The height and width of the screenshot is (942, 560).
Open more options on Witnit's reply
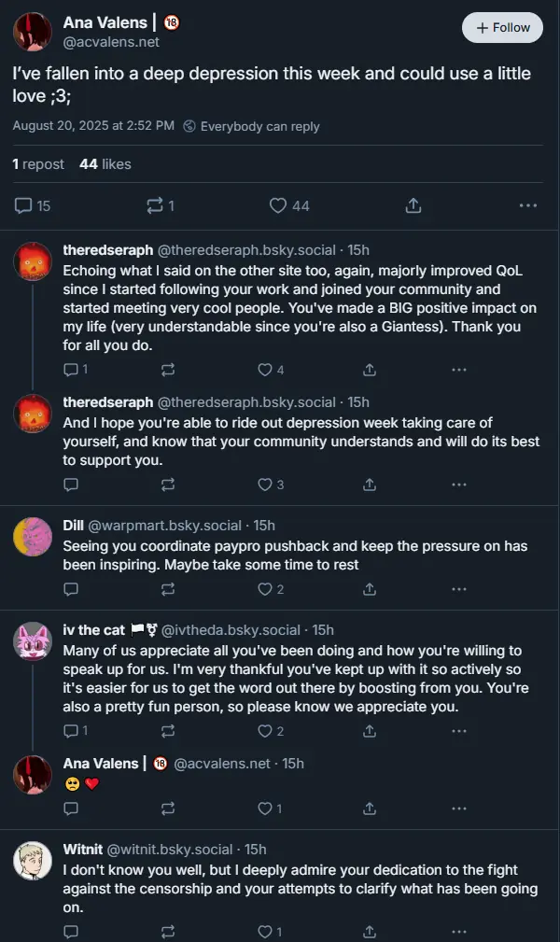tap(458, 931)
